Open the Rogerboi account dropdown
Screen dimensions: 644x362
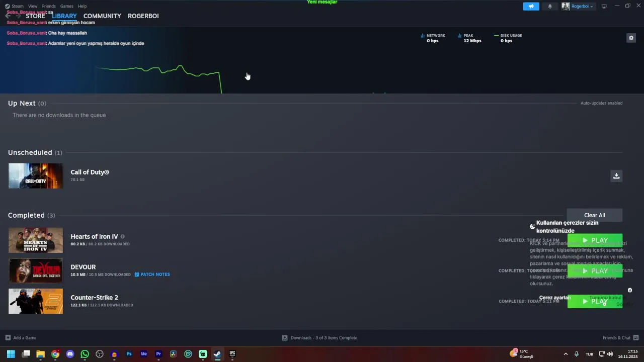click(x=582, y=6)
